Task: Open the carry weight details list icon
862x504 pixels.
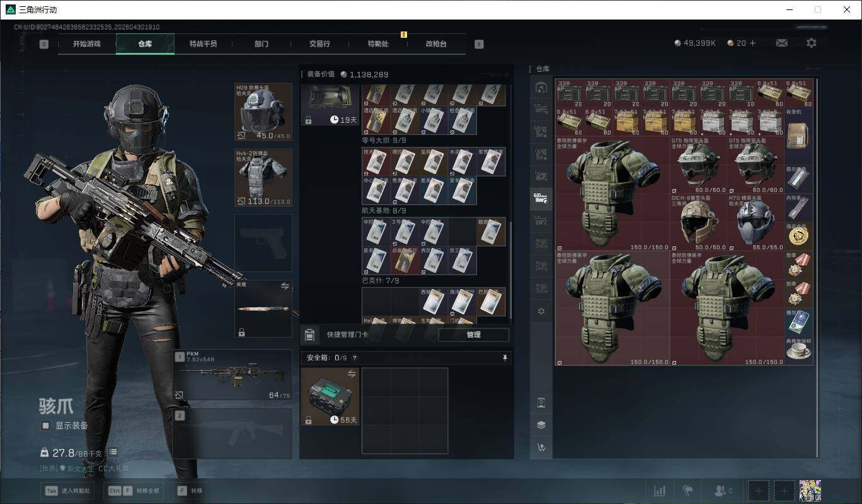Action: click(113, 452)
